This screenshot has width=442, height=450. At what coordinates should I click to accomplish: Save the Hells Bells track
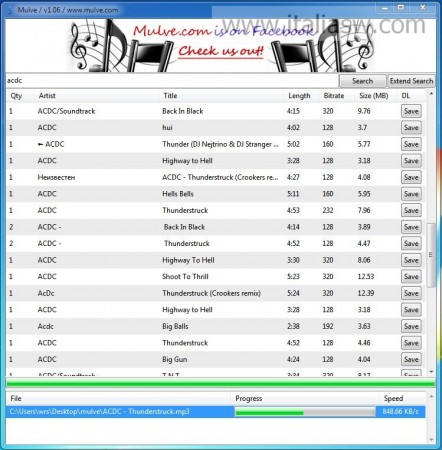coord(411,194)
